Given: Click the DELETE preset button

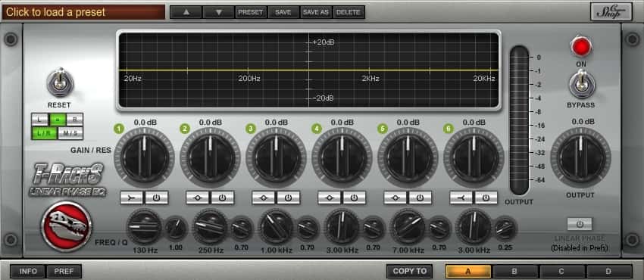Looking at the screenshot, I should coord(349,12).
